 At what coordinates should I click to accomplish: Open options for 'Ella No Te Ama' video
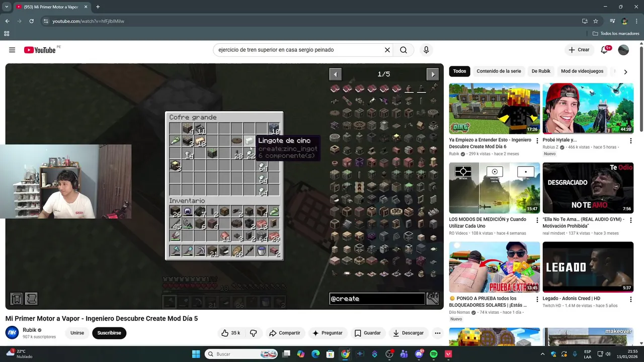pos(630,220)
